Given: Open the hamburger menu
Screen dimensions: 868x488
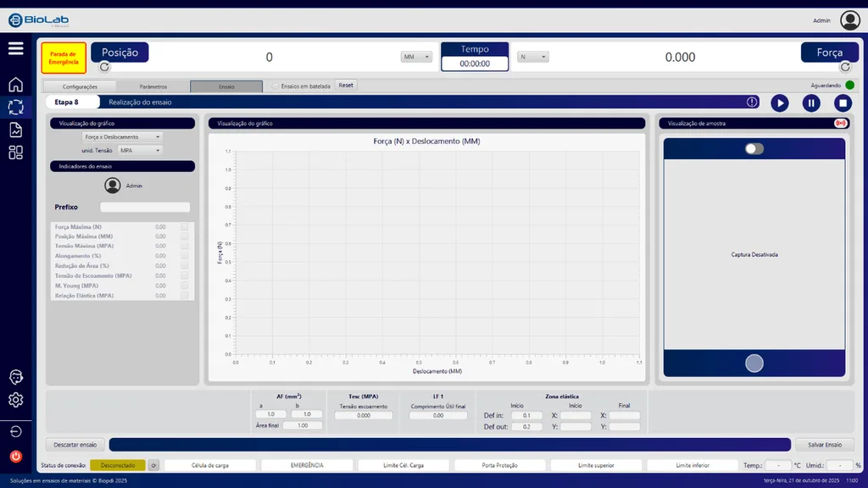Looking at the screenshot, I should 15,48.
